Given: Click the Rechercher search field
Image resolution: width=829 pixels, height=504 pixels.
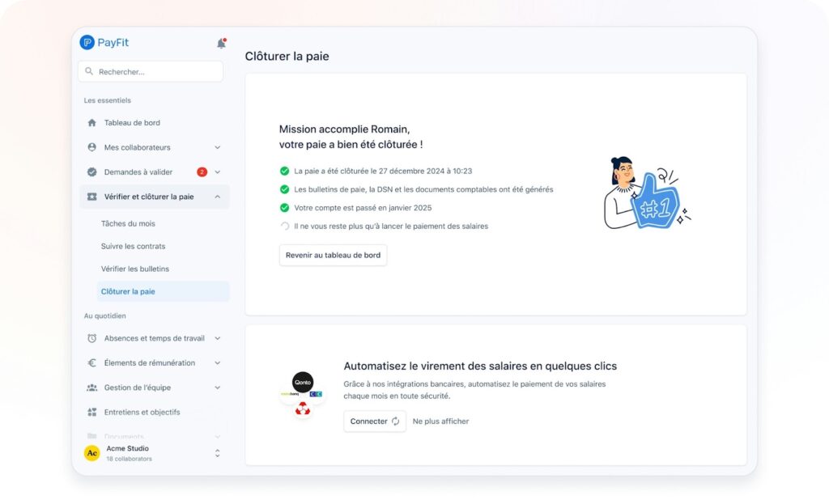Looking at the screenshot, I should [151, 71].
